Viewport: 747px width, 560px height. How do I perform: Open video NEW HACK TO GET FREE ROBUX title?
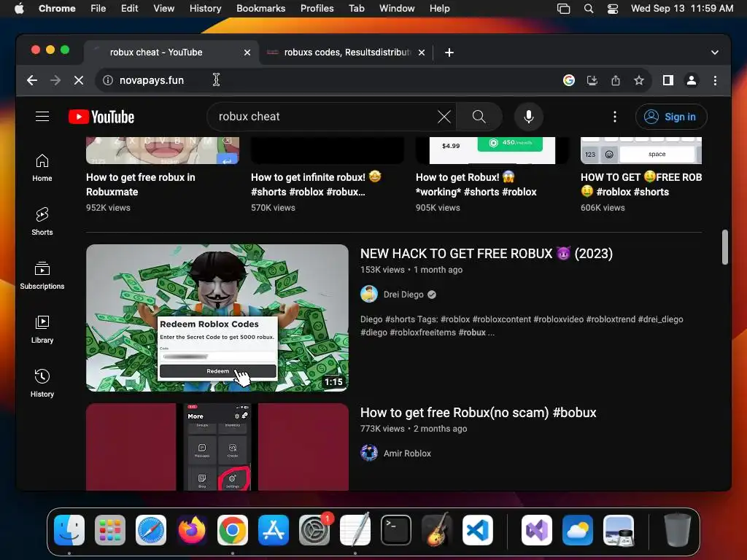coord(487,253)
